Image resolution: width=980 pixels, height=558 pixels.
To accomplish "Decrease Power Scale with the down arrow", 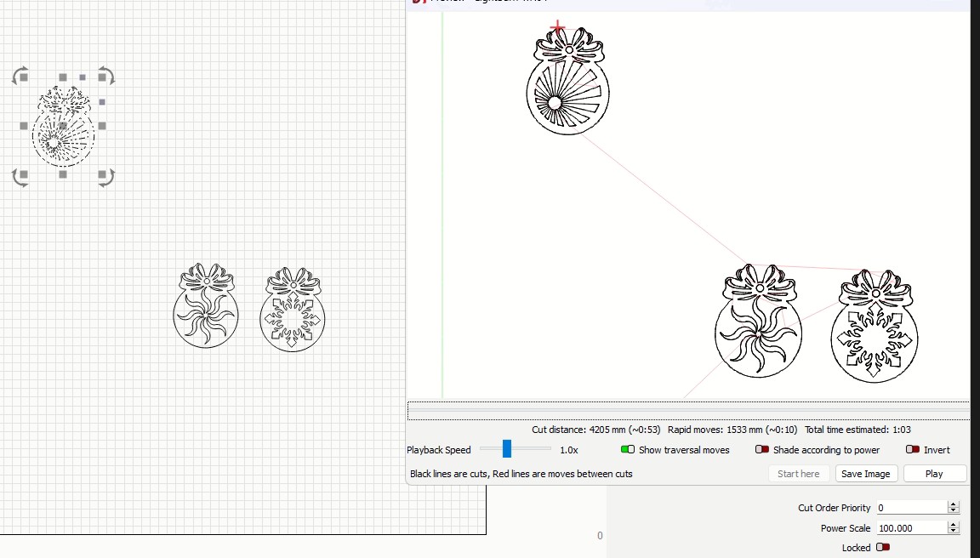I will pos(953,532).
